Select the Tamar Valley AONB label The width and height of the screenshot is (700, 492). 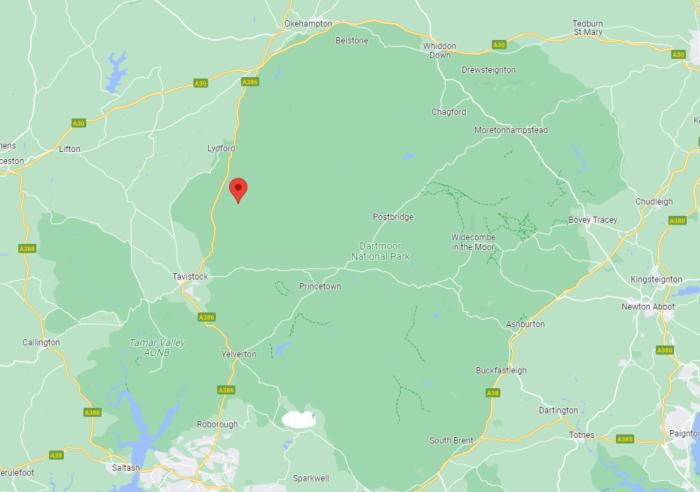pos(157,348)
